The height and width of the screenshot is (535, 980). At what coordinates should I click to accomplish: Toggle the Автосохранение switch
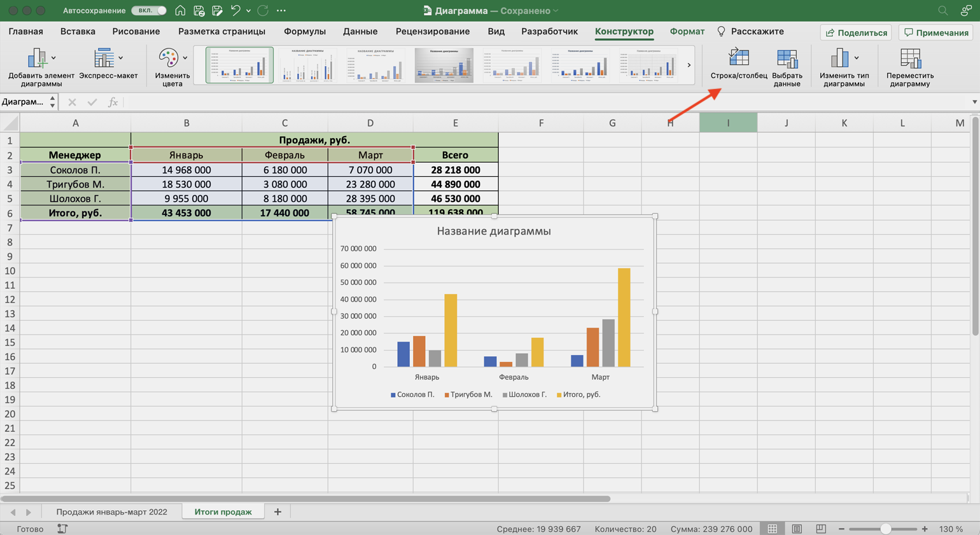pyautogui.click(x=149, y=11)
